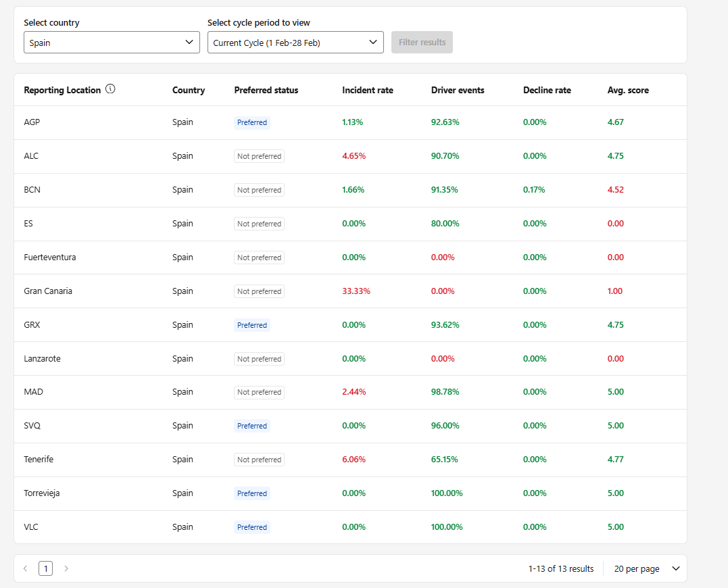
Task: Select the Gran Canaria location row
Action: click(351, 291)
